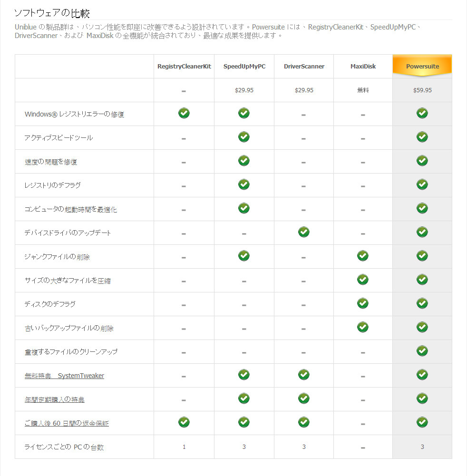Screen dimensions: 467x476
Task: Click the ジャンクファイルの削除 row label
Action: (x=57, y=257)
